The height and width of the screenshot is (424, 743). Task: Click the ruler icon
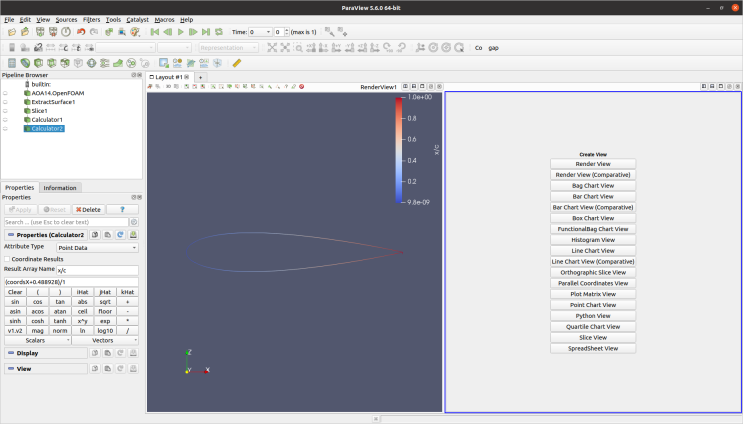(237, 63)
